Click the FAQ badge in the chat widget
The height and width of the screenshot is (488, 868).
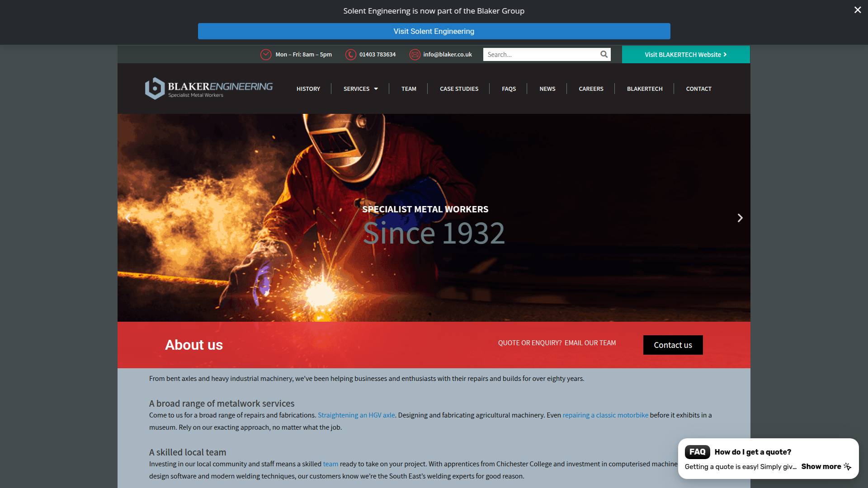tap(697, 451)
